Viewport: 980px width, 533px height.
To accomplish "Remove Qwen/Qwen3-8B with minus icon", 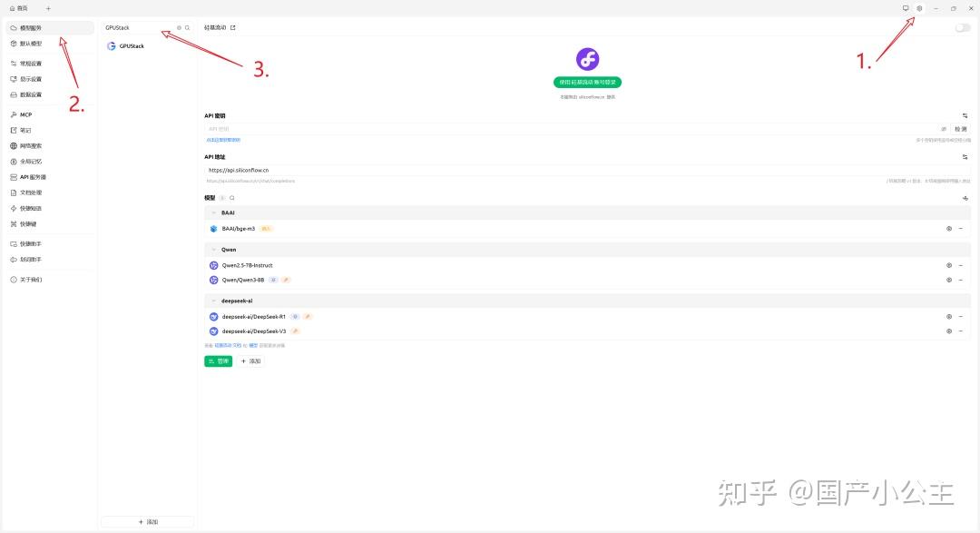I will coord(961,280).
